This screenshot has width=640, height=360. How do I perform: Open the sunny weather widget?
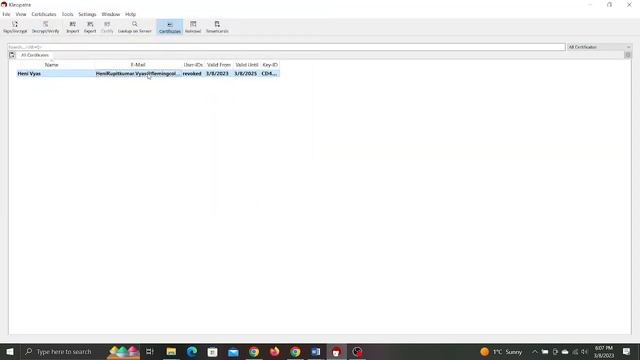pos(501,351)
